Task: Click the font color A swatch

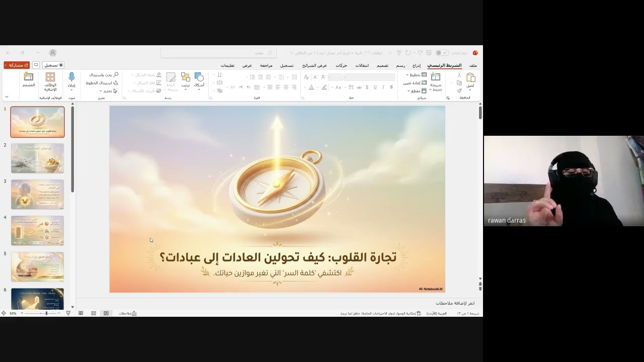Action: click(x=311, y=87)
